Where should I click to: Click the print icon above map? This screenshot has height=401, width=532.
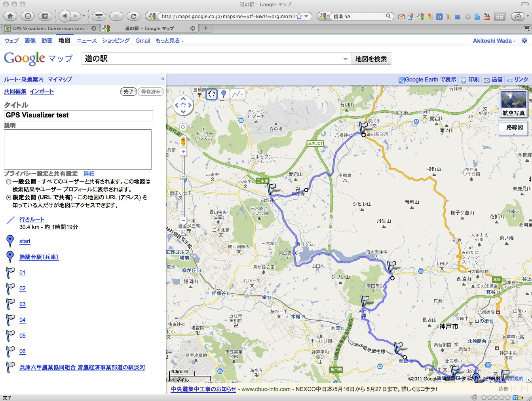(463, 80)
